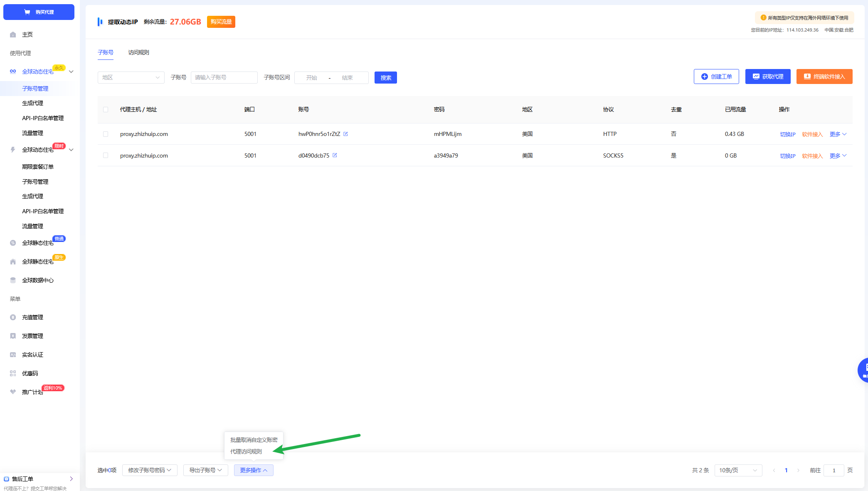The image size is (868, 491).
Task: Click the 请输入子账号 input field
Action: (x=224, y=77)
